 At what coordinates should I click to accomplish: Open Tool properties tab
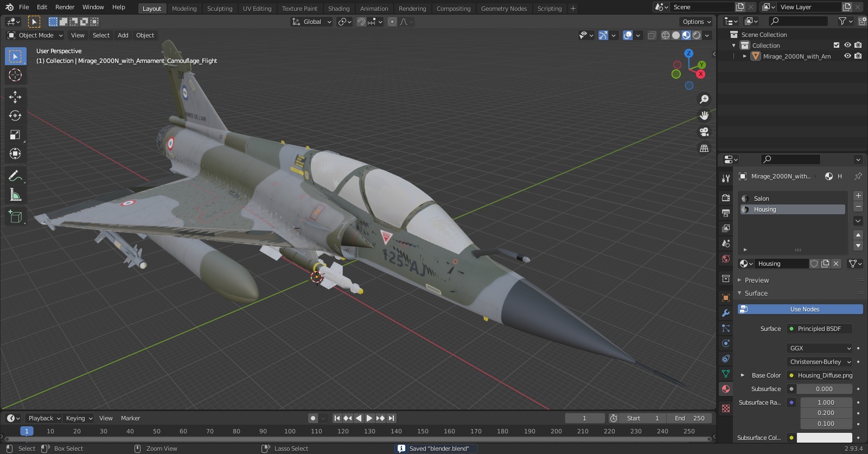click(726, 178)
